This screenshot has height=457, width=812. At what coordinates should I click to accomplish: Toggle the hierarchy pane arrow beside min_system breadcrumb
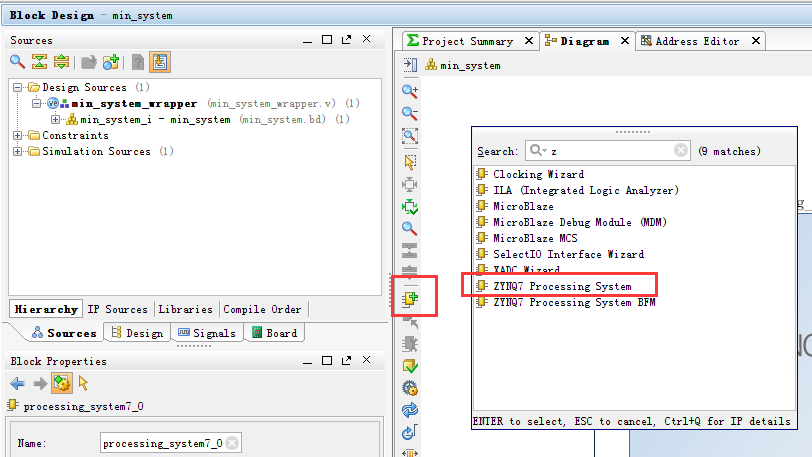[x=410, y=65]
